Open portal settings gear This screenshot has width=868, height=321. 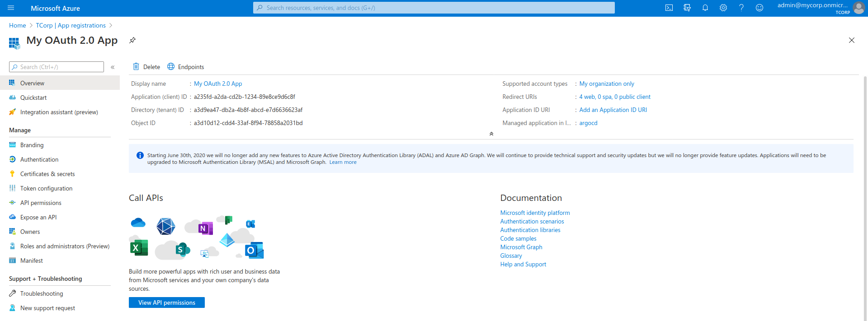[723, 8]
